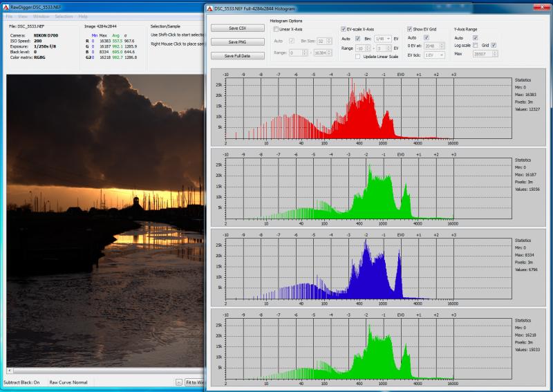This screenshot has width=553, height=392.
Task: Open the EV tick dropdown
Action: click(x=434, y=55)
